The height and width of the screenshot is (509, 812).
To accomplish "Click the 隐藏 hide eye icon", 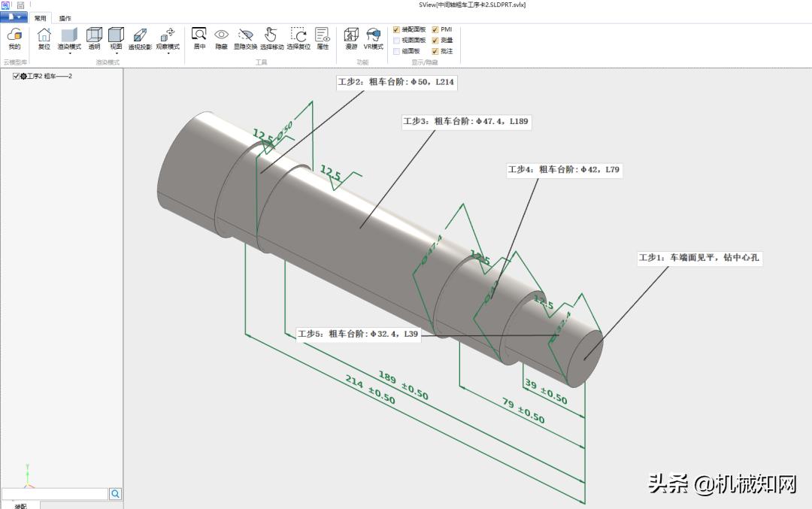I will coord(221,38).
